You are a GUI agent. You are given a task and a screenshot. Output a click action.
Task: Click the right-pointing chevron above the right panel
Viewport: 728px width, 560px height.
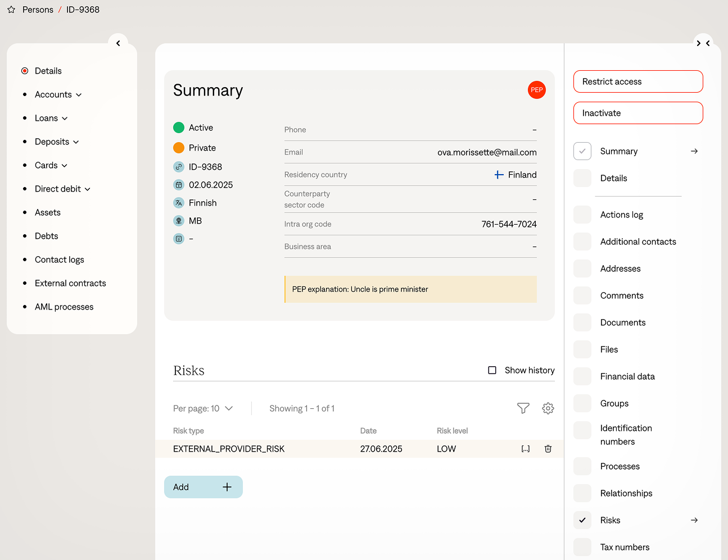pyautogui.click(x=699, y=43)
